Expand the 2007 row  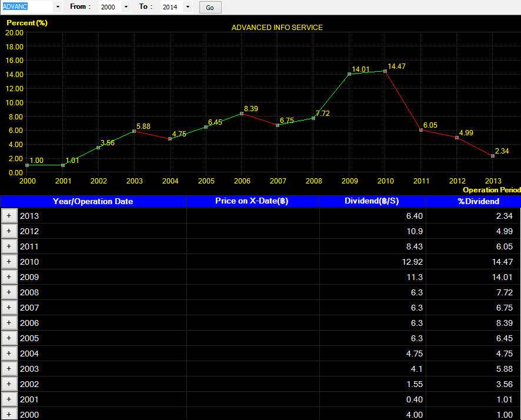[x=9, y=308]
